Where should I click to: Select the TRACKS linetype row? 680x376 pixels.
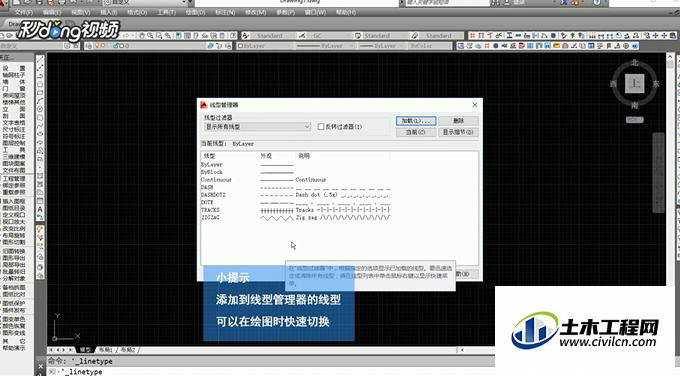pyautogui.click(x=296, y=210)
